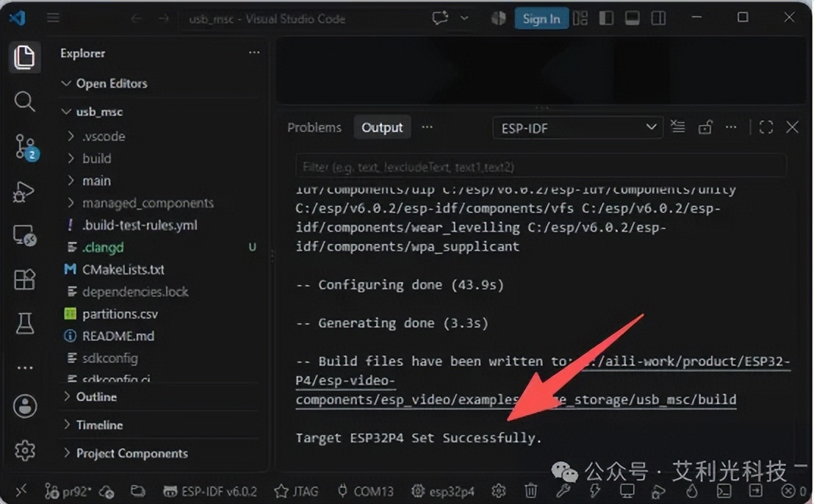Open the hamburger application menu
814x504 pixels.
[x=53, y=18]
